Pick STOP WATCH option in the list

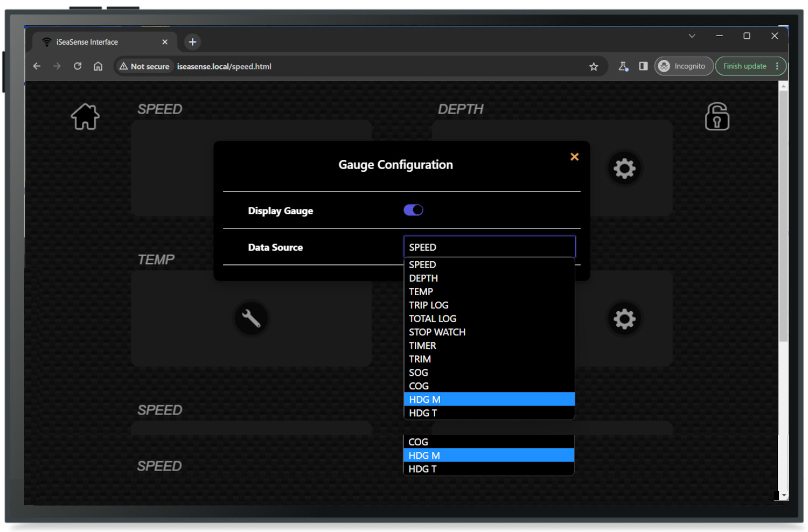coord(437,332)
